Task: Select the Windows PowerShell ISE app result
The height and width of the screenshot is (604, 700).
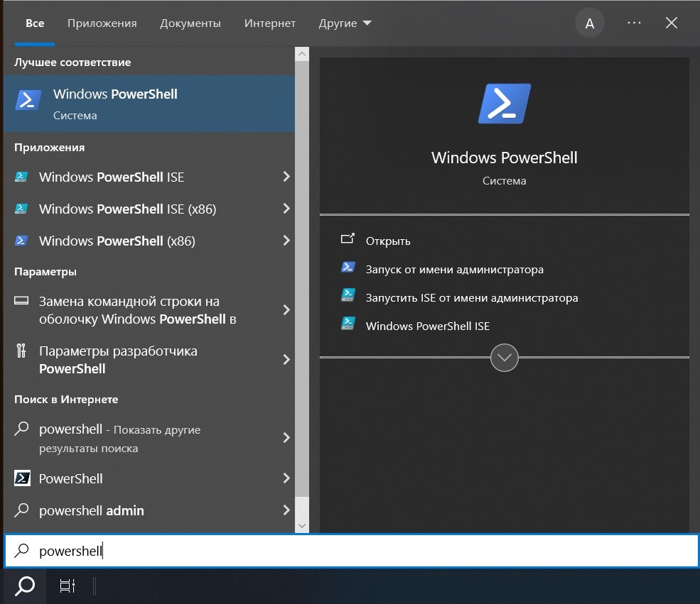Action: (149, 177)
